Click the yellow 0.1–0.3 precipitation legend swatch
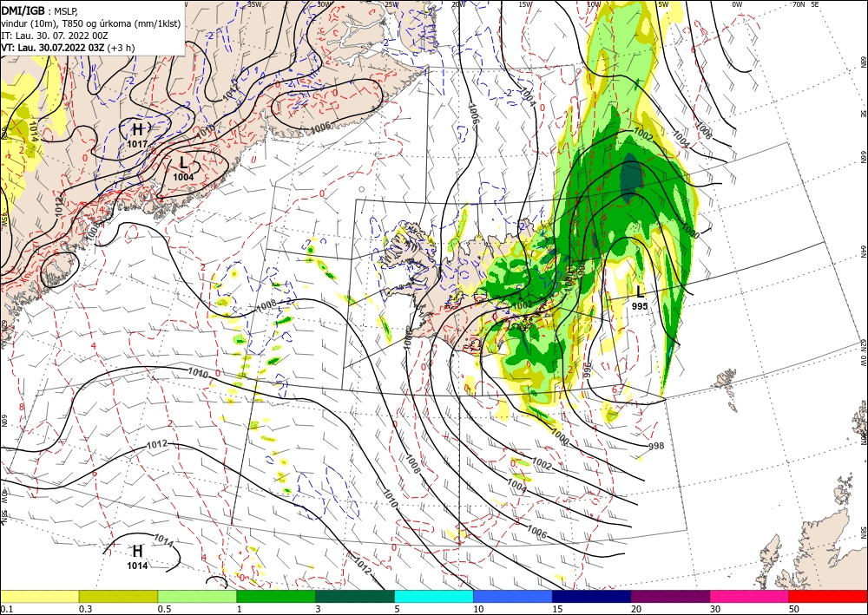Image resolution: width=868 pixels, height=615 pixels. [x=39, y=596]
